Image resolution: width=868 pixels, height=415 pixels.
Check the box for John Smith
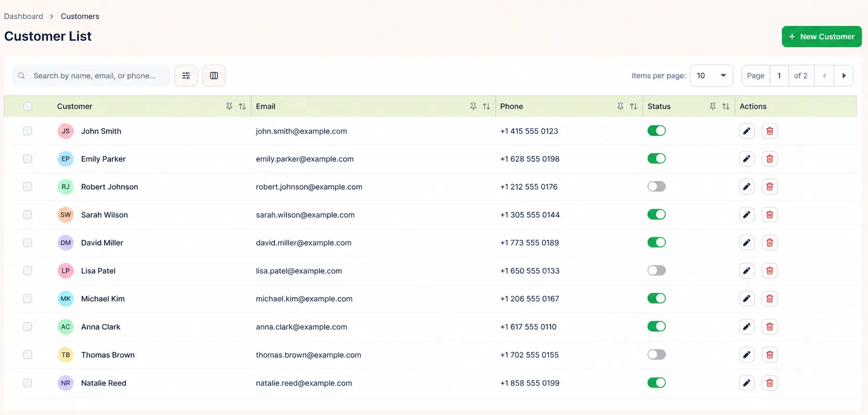28,131
